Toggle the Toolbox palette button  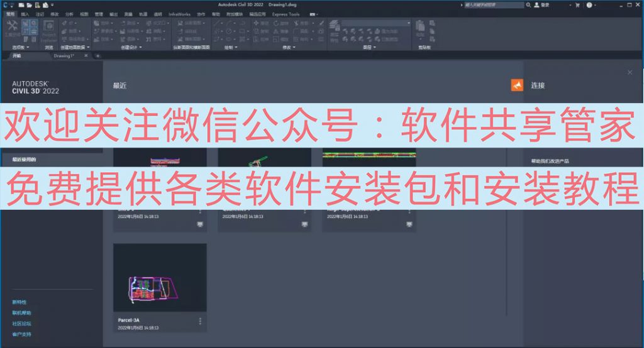coord(34,31)
